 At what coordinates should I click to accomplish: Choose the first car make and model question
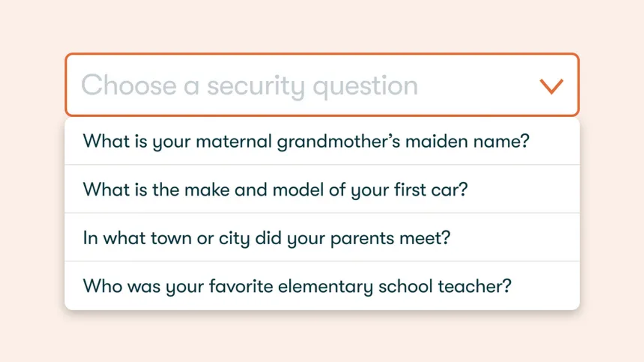(x=322, y=189)
